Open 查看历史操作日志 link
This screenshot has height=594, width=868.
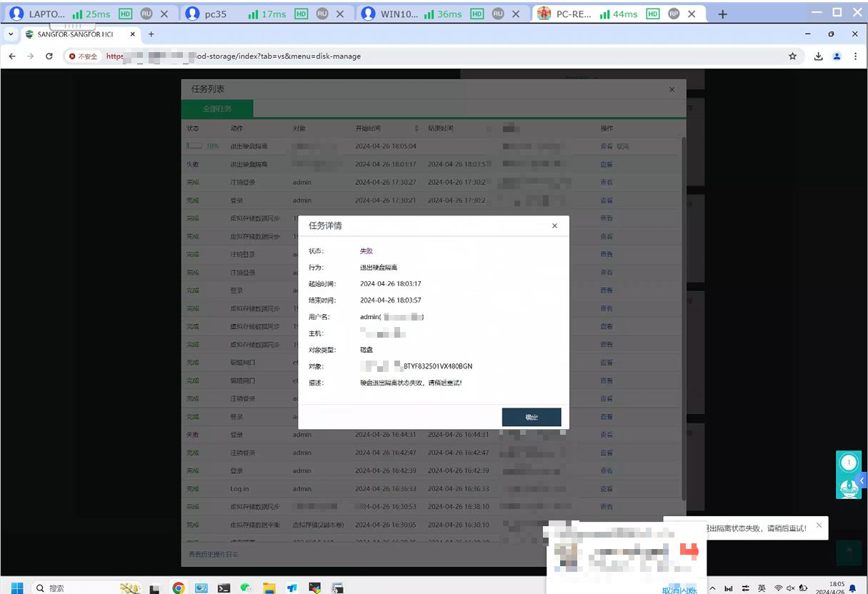pyautogui.click(x=213, y=554)
